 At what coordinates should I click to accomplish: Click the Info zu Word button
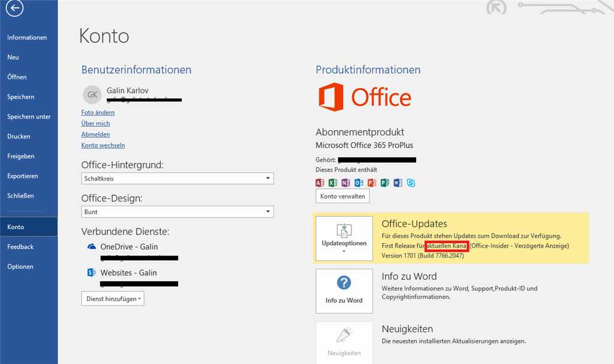click(x=344, y=291)
